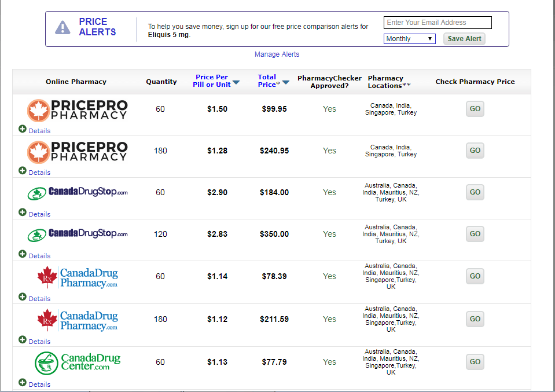
Task: Click the PharmacyChecker Approved? column header
Action: 329,82
